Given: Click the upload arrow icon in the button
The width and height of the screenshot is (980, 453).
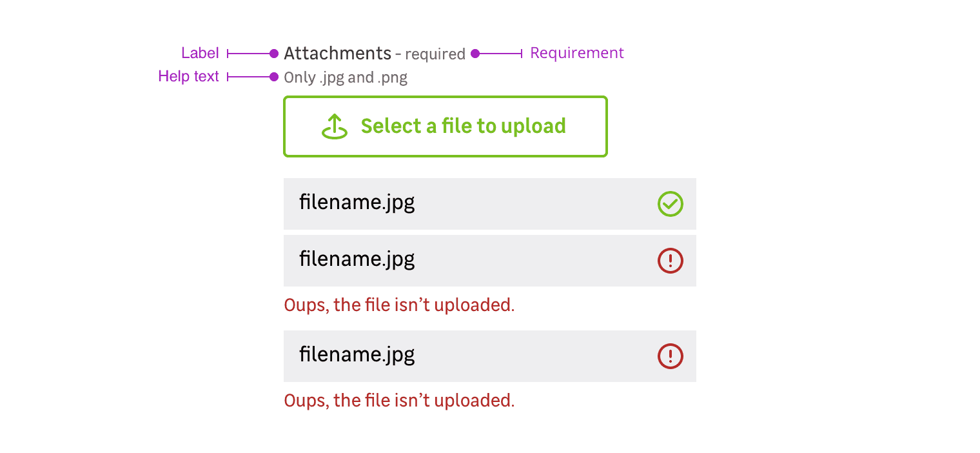Looking at the screenshot, I should 335,126.
